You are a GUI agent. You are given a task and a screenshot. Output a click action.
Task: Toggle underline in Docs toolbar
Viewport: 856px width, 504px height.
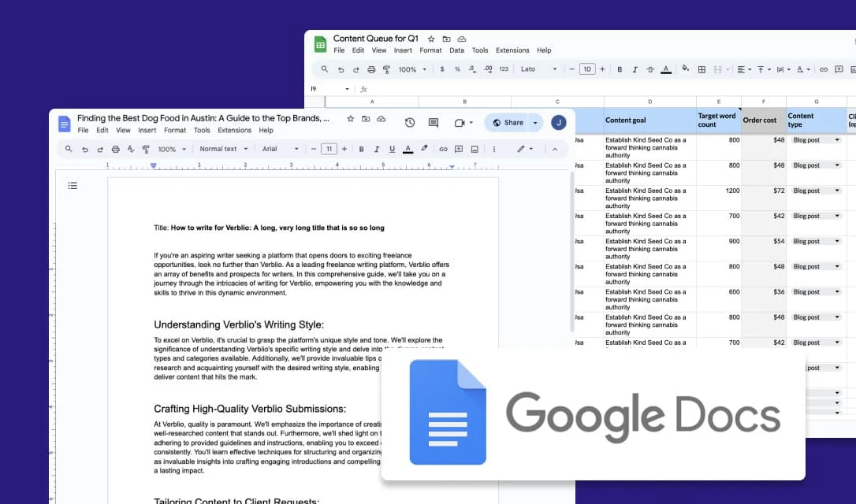[392, 149]
